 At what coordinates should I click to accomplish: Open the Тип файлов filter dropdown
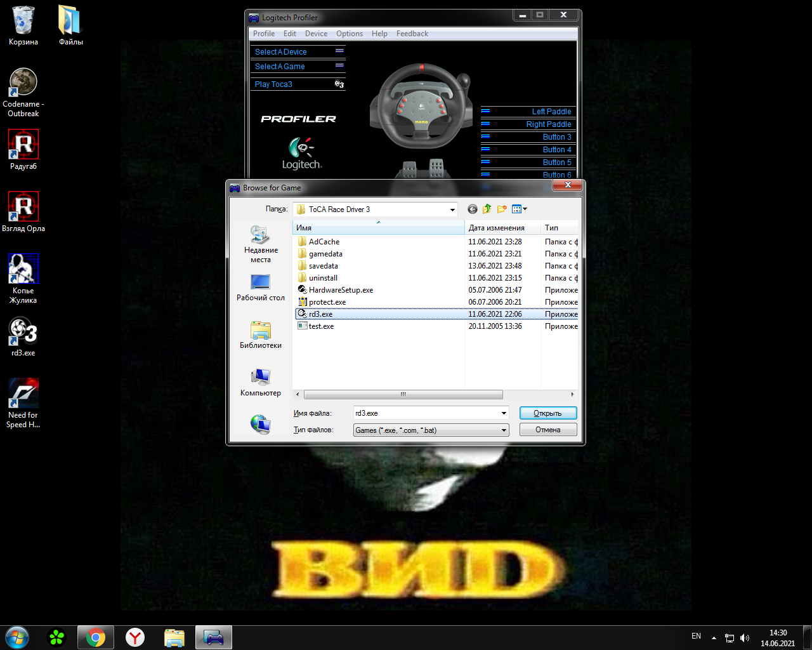(431, 430)
